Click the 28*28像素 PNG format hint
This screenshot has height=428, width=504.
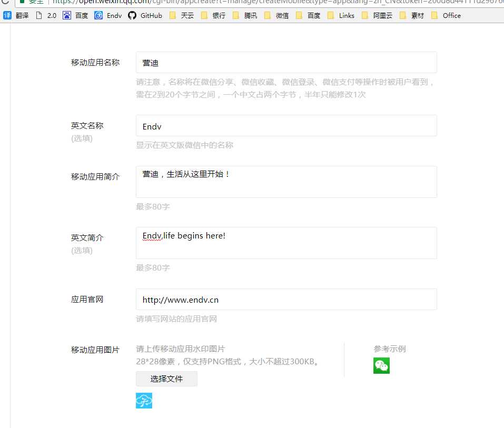(x=228, y=362)
